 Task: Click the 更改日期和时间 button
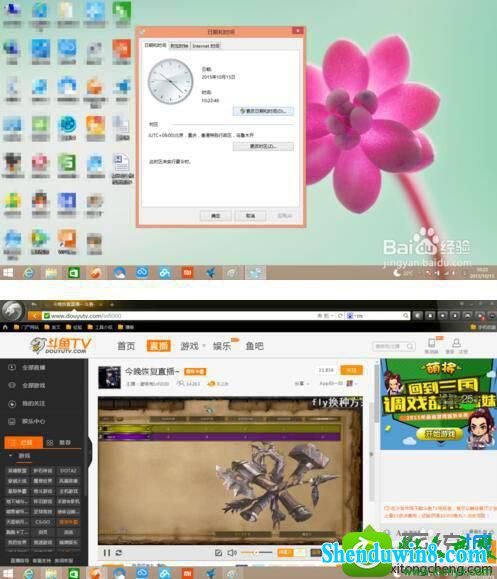[x=263, y=110]
